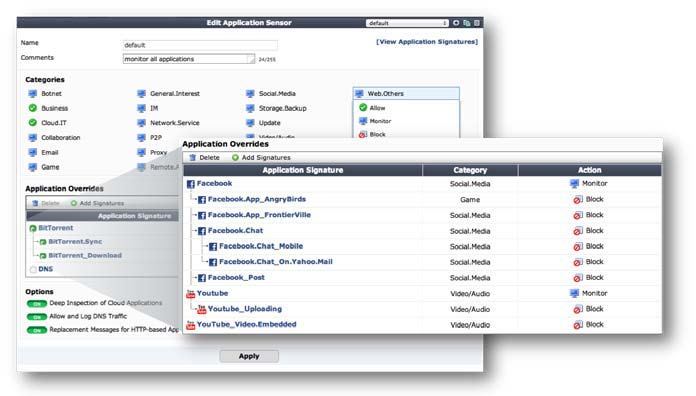696x396 pixels.
Task: Select DNS entry in background overrides list
Action: click(46, 269)
